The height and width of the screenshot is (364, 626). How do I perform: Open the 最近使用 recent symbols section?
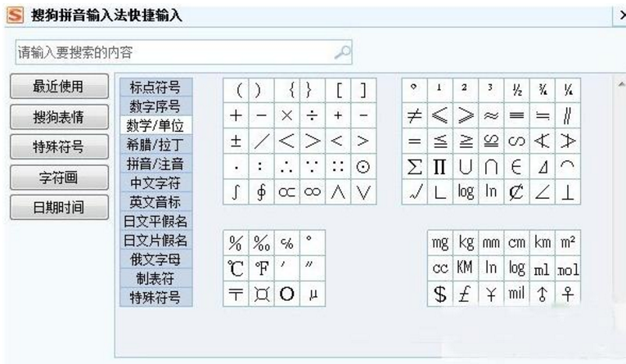[x=59, y=86]
